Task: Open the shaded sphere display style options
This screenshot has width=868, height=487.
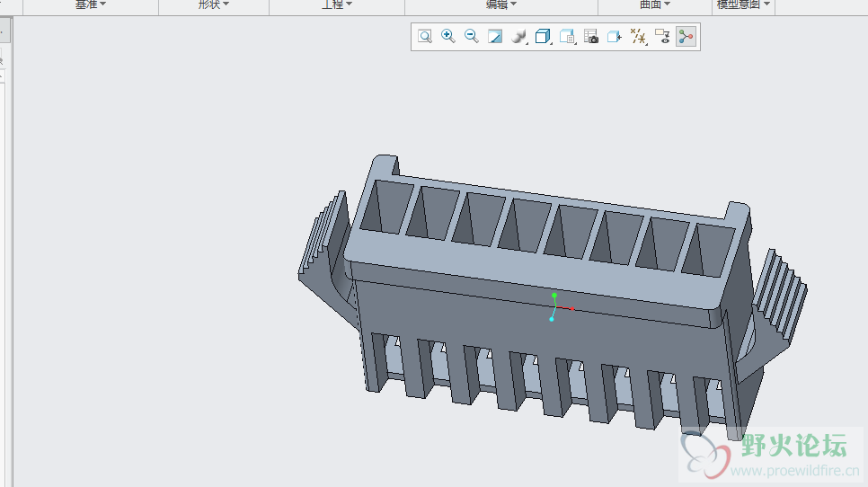Action: pyautogui.click(x=519, y=37)
